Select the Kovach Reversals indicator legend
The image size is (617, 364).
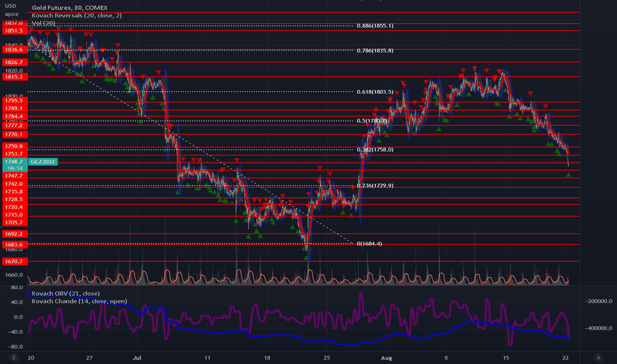pos(77,15)
